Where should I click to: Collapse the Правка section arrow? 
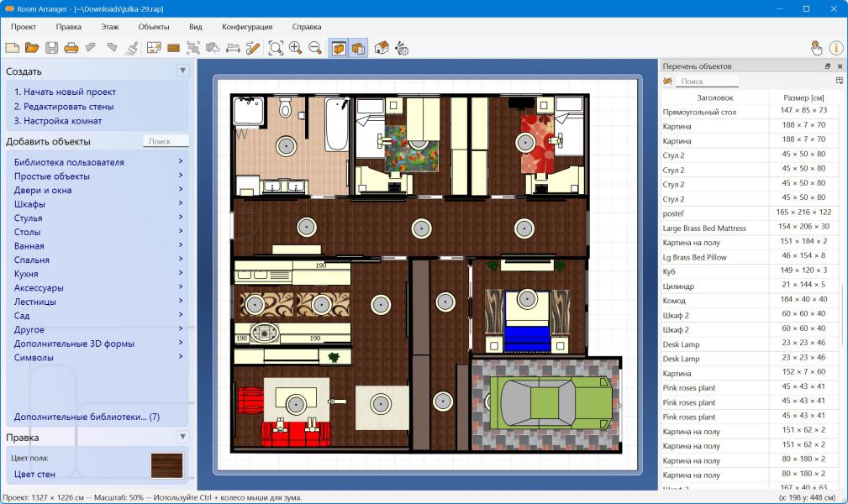182,437
